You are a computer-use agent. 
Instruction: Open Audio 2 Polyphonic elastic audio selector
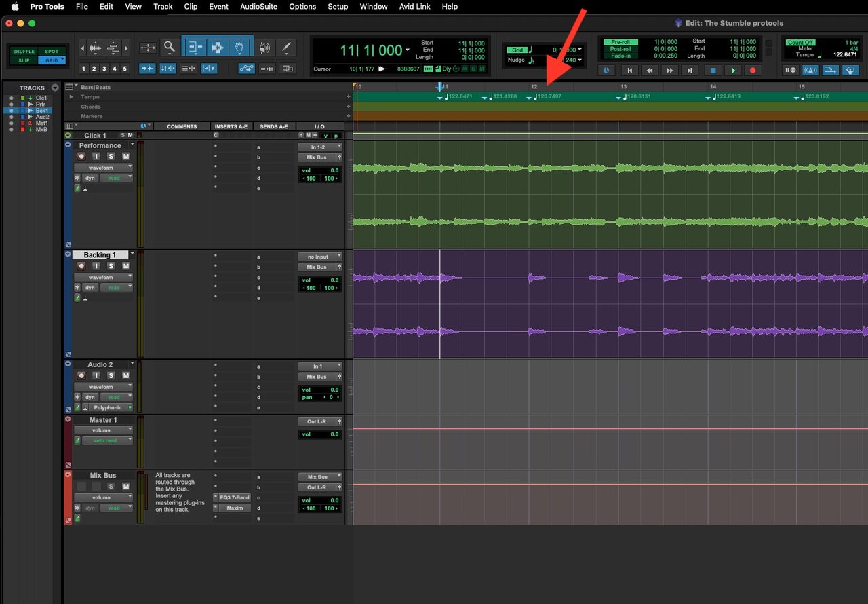click(111, 407)
